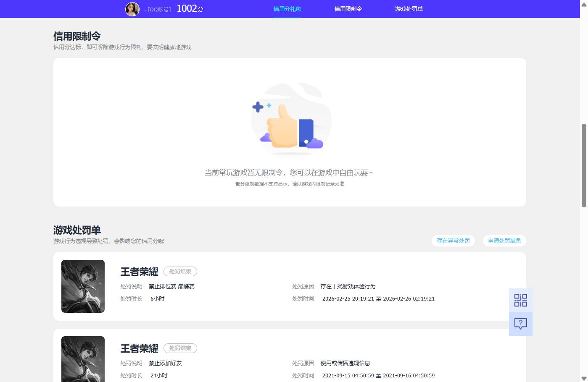Open the 游戏处罚单 tab
Image resolution: width=588 pixels, height=382 pixels.
coord(409,8)
